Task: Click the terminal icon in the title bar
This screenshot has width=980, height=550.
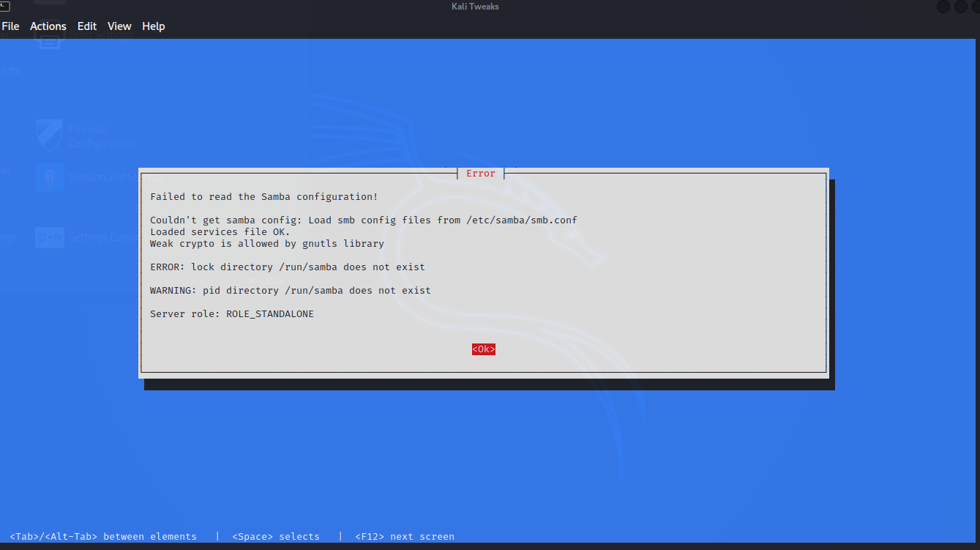Action: [4, 7]
